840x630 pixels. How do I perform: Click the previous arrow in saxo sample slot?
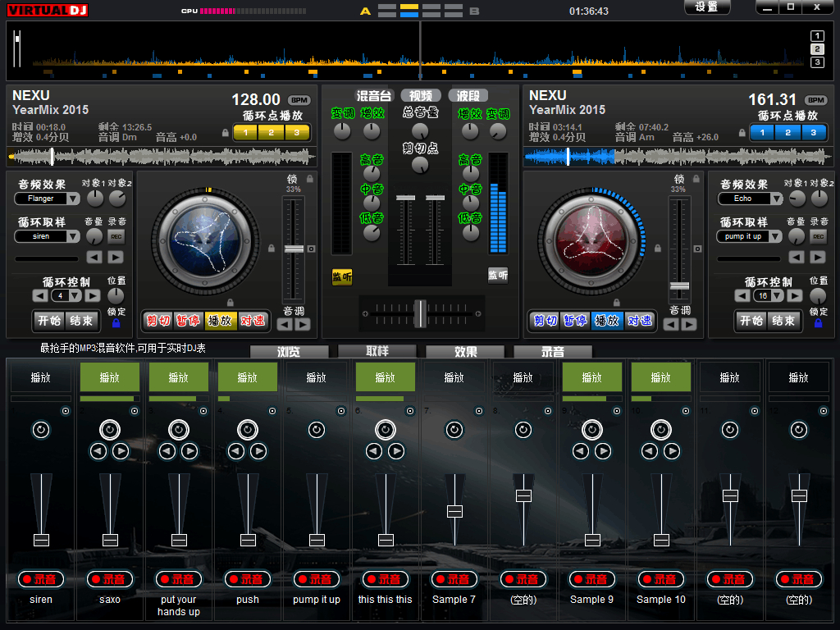pos(98,451)
